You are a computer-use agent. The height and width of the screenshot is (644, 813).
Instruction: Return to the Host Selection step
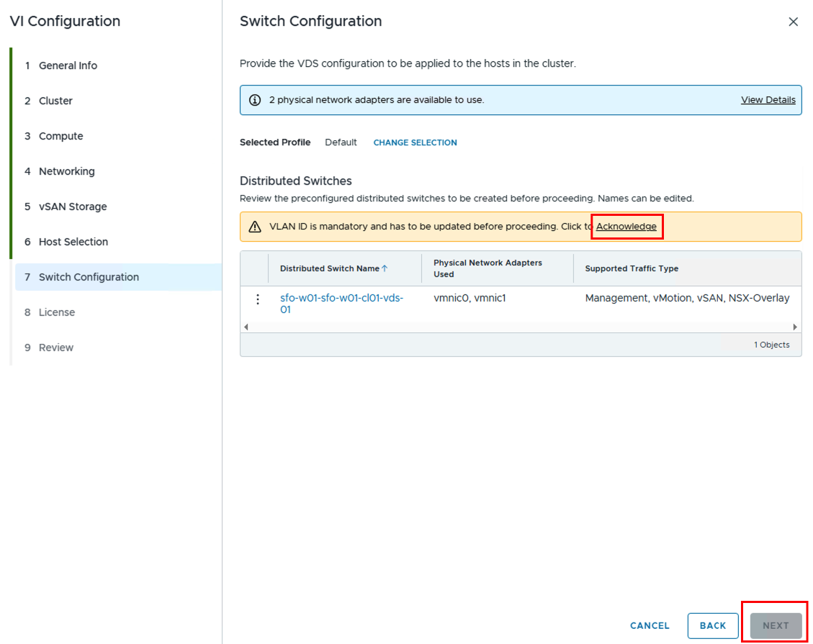pos(73,242)
